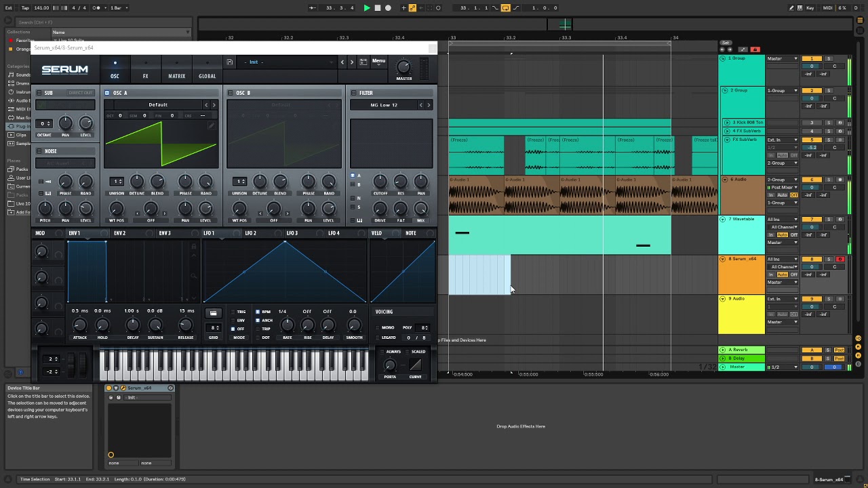Click the MIDI map mode button
Image resolution: width=868 pixels, height=488 pixels.
[x=828, y=8]
